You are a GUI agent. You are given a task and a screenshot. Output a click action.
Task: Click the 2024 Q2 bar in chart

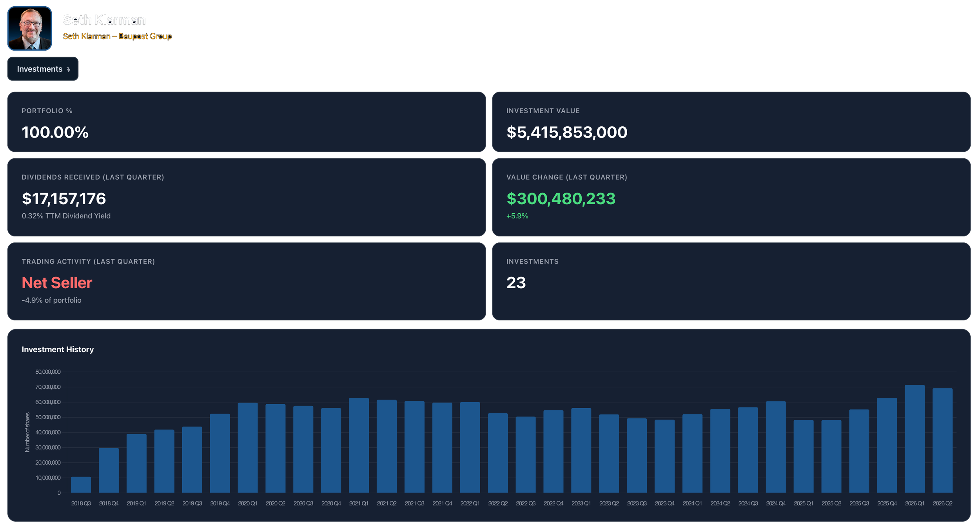pyautogui.click(x=720, y=451)
